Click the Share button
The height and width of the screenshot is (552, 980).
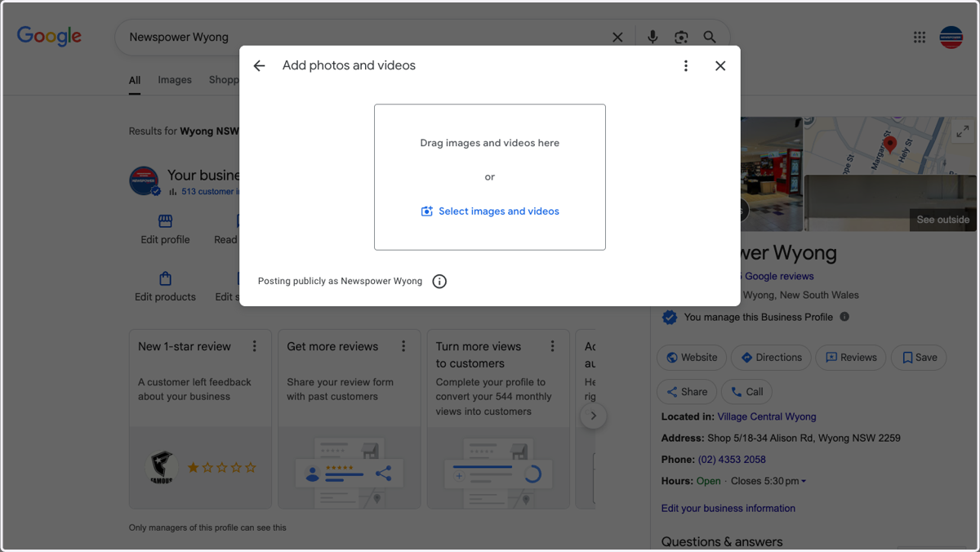pyautogui.click(x=687, y=392)
